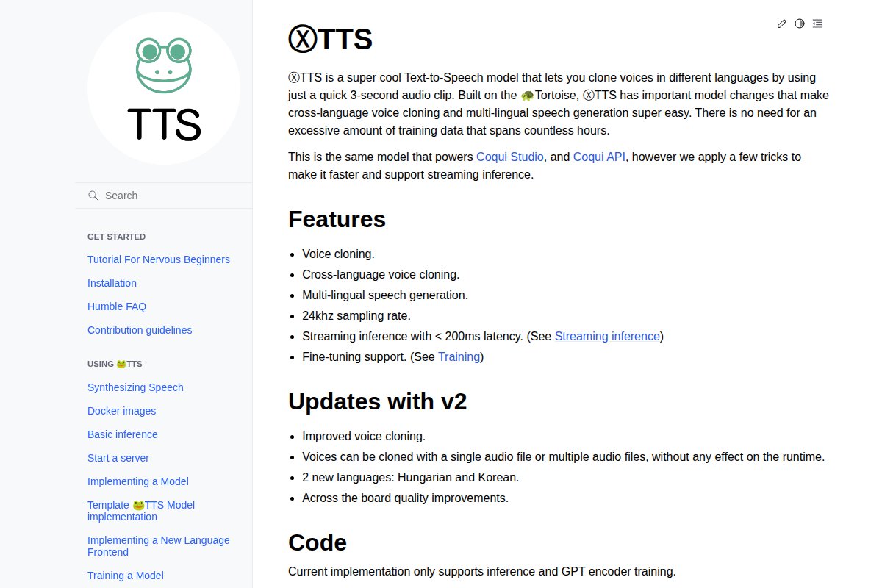Image resolution: width=882 pixels, height=588 pixels.
Task: Open the Start a server page
Action: pos(118,458)
